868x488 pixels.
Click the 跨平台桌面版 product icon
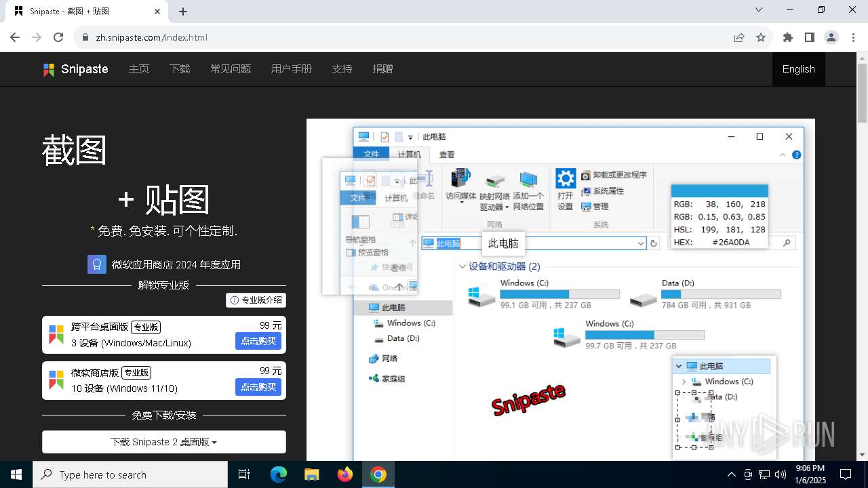point(56,335)
